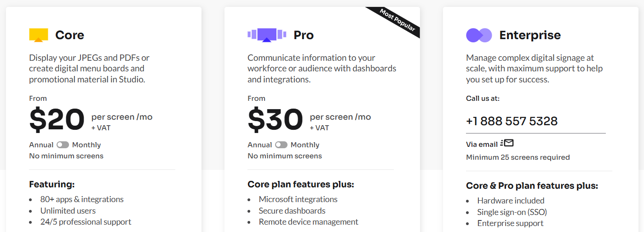Select Annual label on Core plan
This screenshot has width=644, height=232.
tap(41, 145)
